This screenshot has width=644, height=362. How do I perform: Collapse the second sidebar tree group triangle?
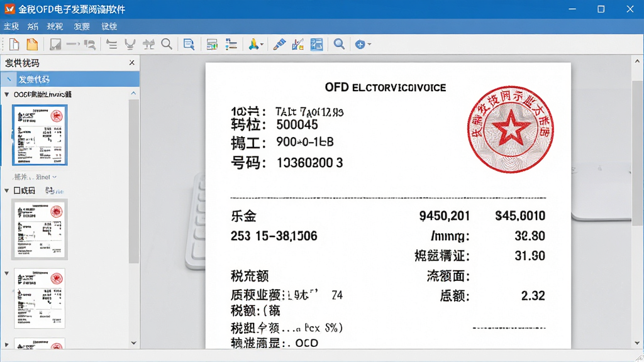coord(6,190)
